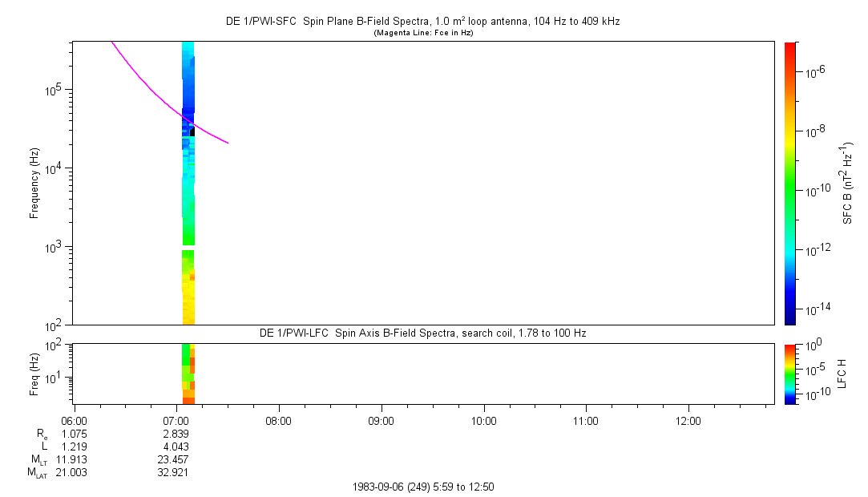Viewport: 868px width, 497px height.
Task: Click the LFC H colorbar label
Action: 842,374
